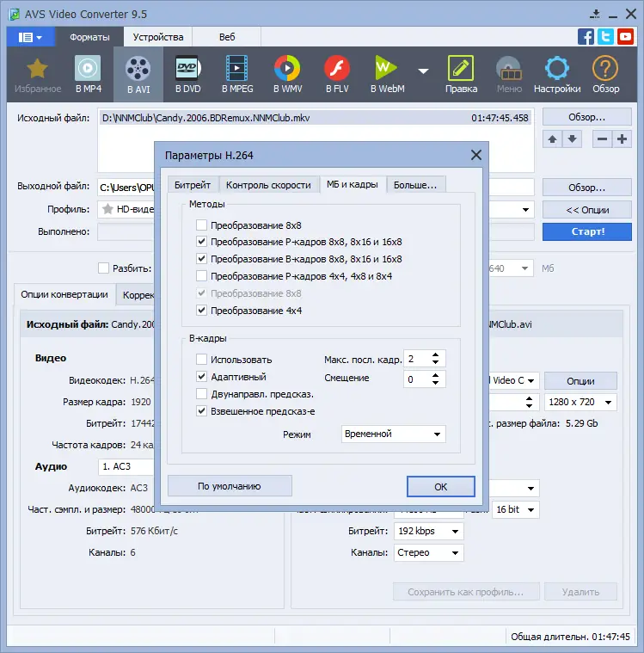Select the Опции конвертации tab
This screenshot has width=644, height=653.
tap(64, 295)
